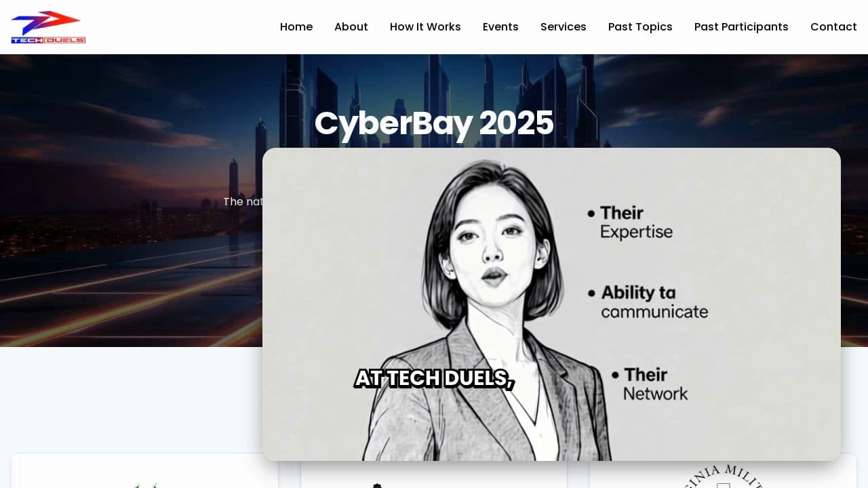The image size is (868, 488).
Task: Click the Tech Duels logo
Action: point(48,27)
